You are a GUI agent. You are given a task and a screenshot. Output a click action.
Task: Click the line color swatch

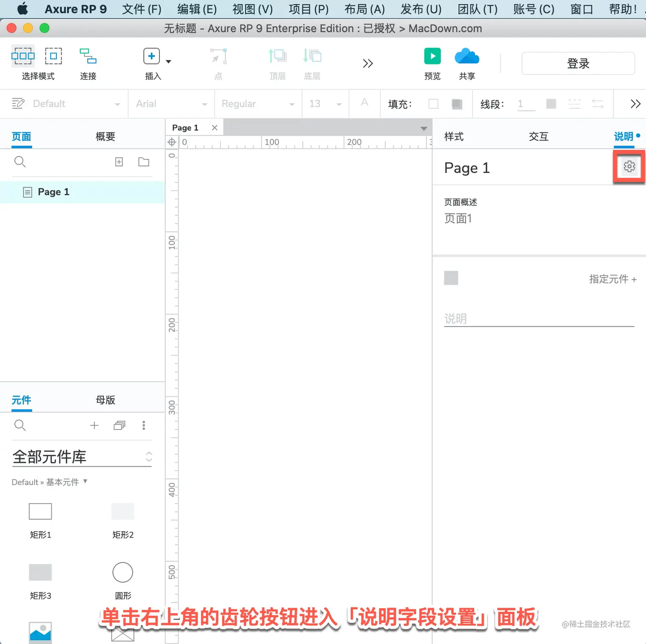click(x=551, y=104)
